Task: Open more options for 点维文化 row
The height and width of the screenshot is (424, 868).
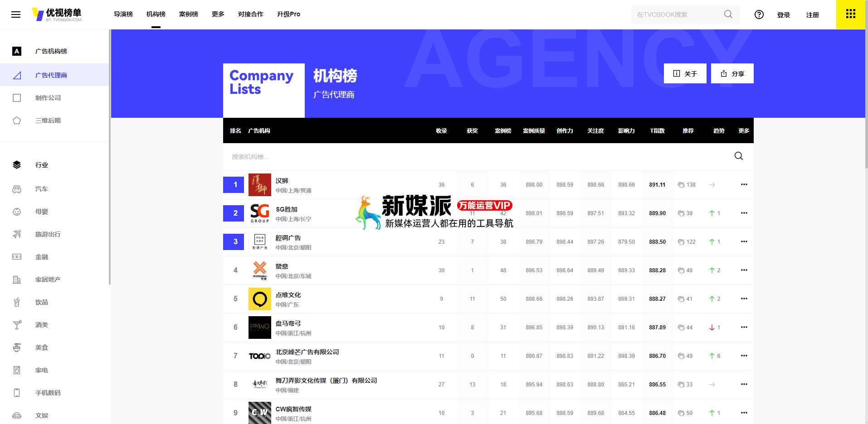Action: coord(744,299)
